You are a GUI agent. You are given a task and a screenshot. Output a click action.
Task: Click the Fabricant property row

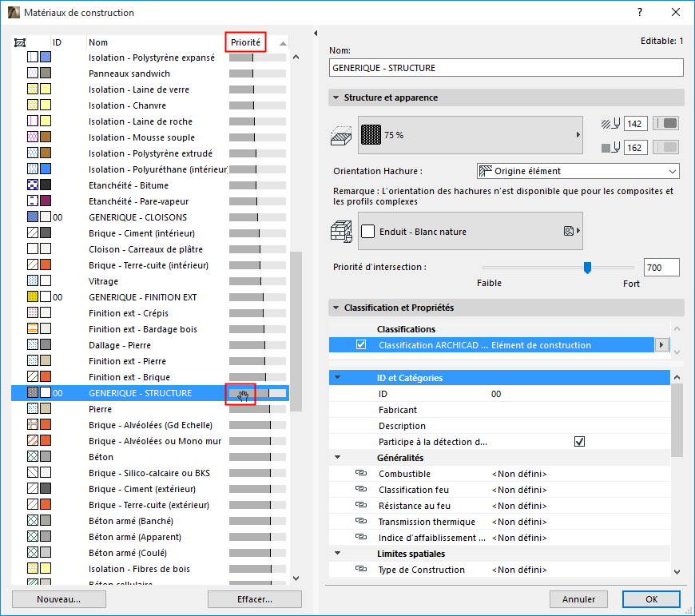499,410
